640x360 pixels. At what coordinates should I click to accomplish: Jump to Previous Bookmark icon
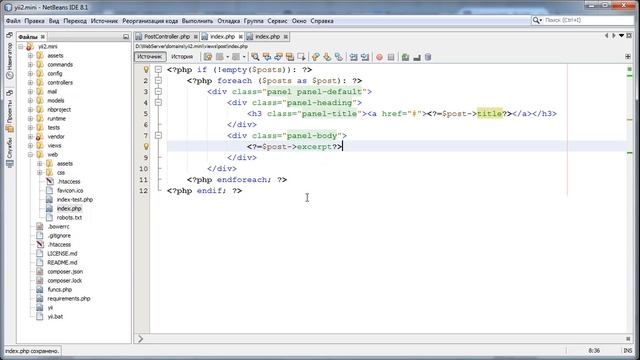pos(316,57)
